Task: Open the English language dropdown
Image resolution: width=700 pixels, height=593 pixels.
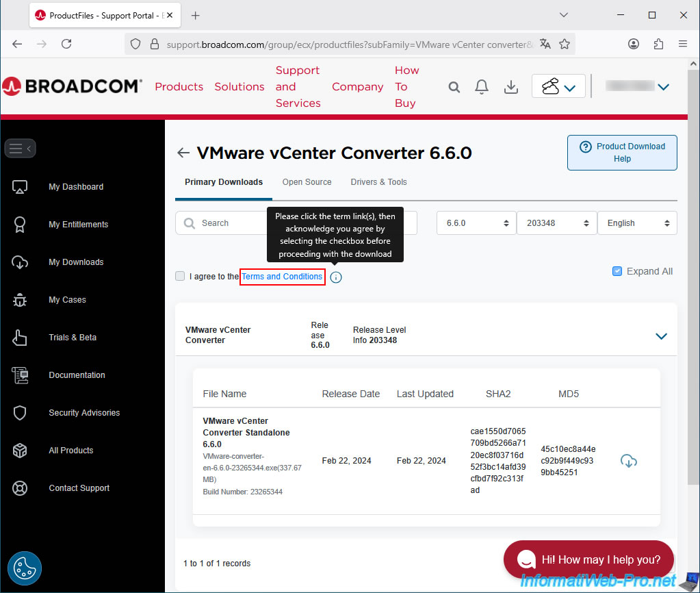Action: pyautogui.click(x=637, y=223)
